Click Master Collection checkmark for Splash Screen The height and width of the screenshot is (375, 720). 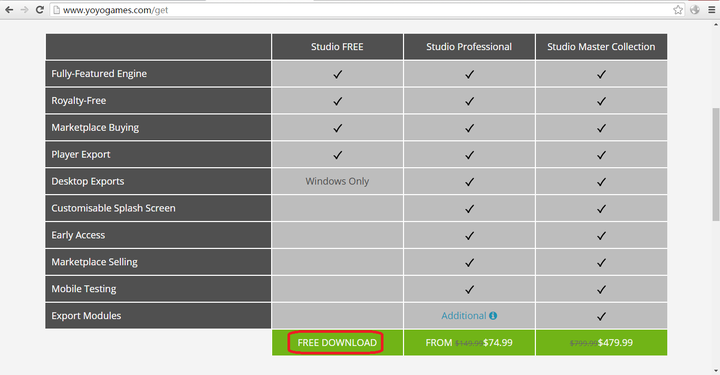coord(602,209)
